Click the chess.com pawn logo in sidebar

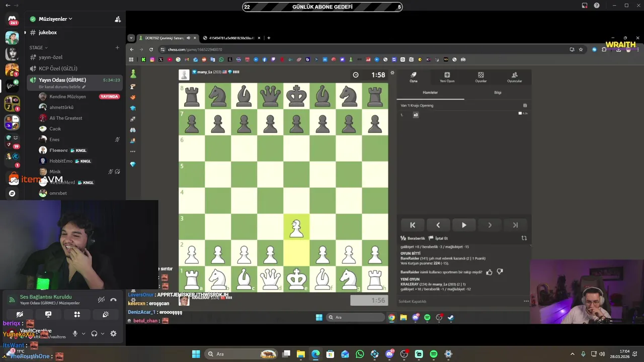(133, 74)
